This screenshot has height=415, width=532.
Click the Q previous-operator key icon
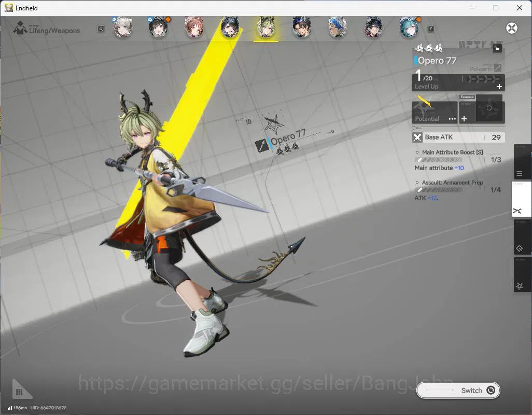click(101, 29)
